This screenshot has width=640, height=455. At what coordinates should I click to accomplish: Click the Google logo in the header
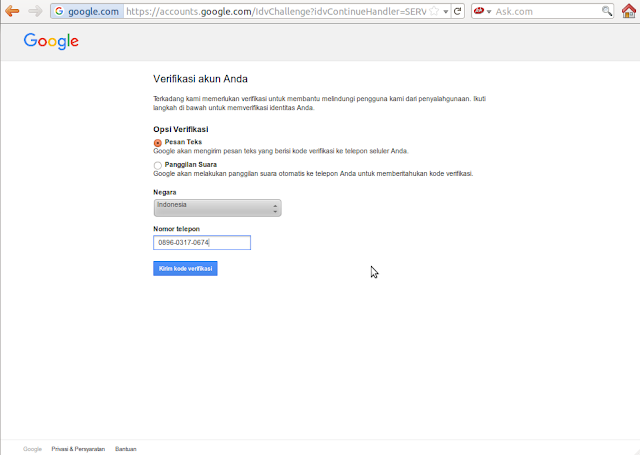(x=51, y=41)
